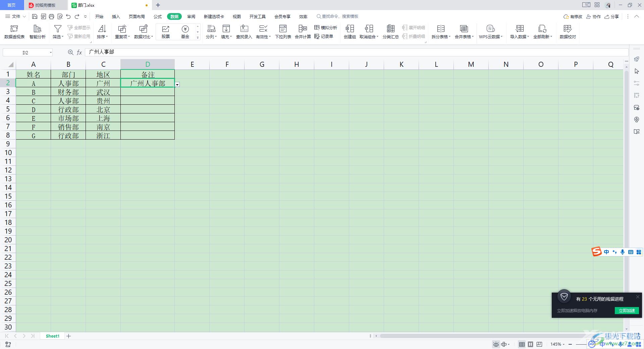Expand reading mode dropdown in status bar
This screenshot has width=644, height=349.
coord(508,344)
